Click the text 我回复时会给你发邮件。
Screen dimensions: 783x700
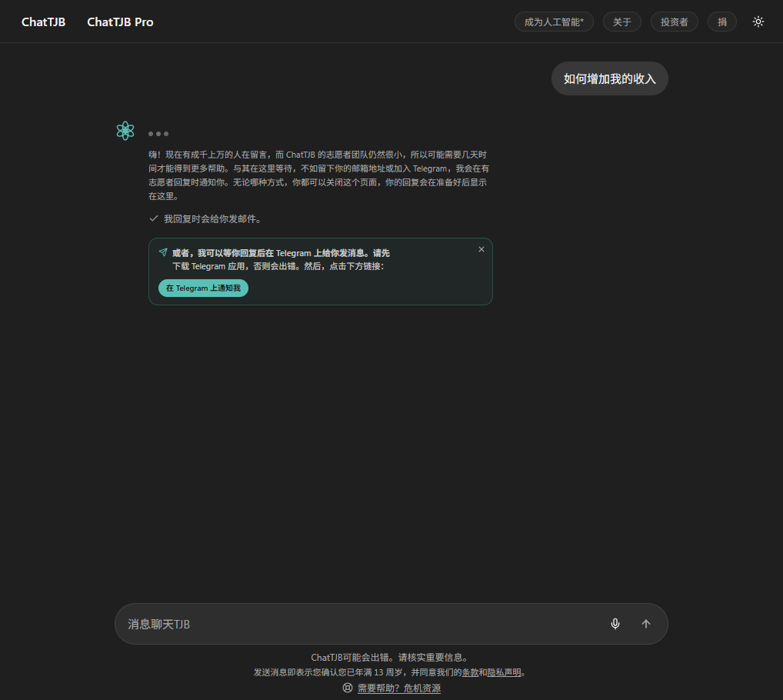pos(213,218)
